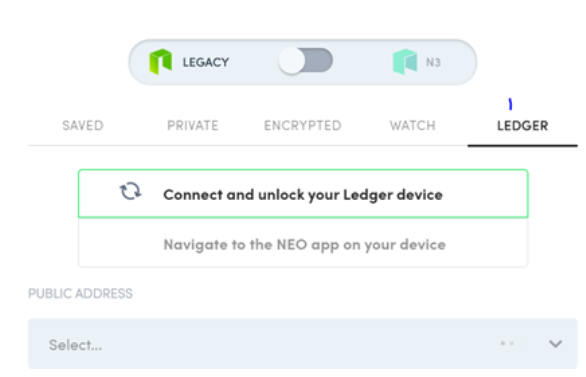This screenshot has height=377, width=586.
Task: Click the small blue marker above LEDGER
Action: (x=510, y=104)
